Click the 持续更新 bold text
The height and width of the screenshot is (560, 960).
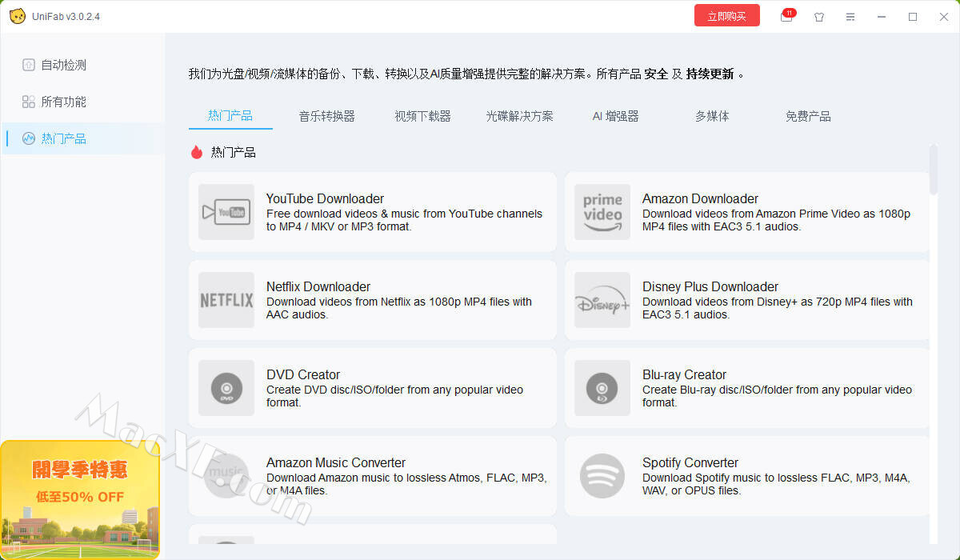pos(710,74)
